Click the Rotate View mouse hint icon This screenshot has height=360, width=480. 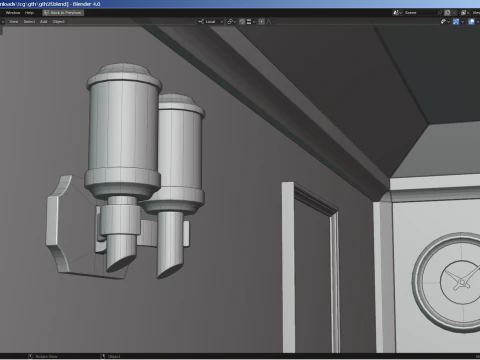click(30, 356)
